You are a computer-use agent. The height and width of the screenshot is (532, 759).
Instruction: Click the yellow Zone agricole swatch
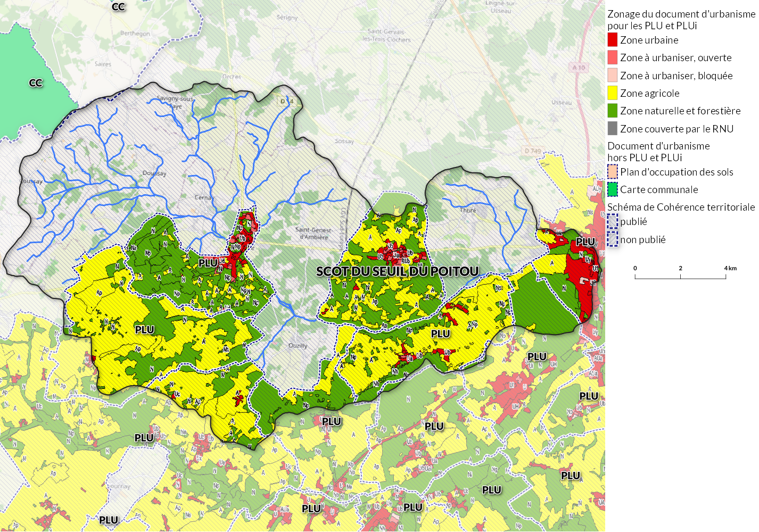(x=613, y=93)
